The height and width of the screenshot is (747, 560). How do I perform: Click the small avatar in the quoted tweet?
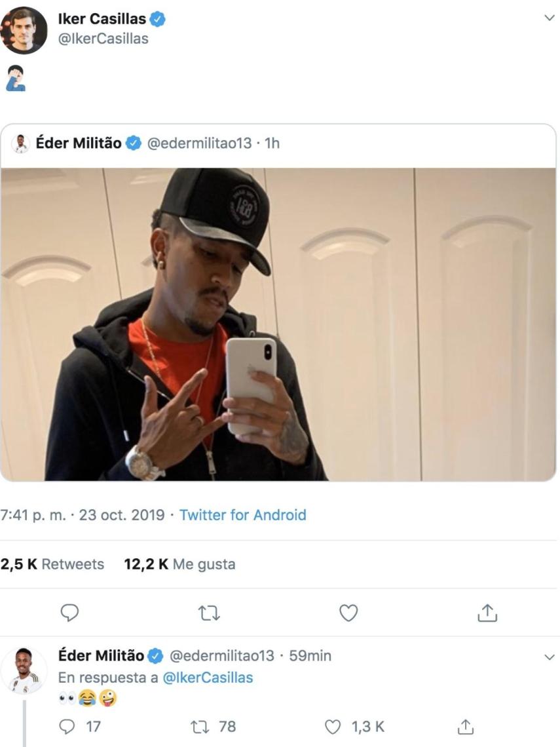(21, 144)
